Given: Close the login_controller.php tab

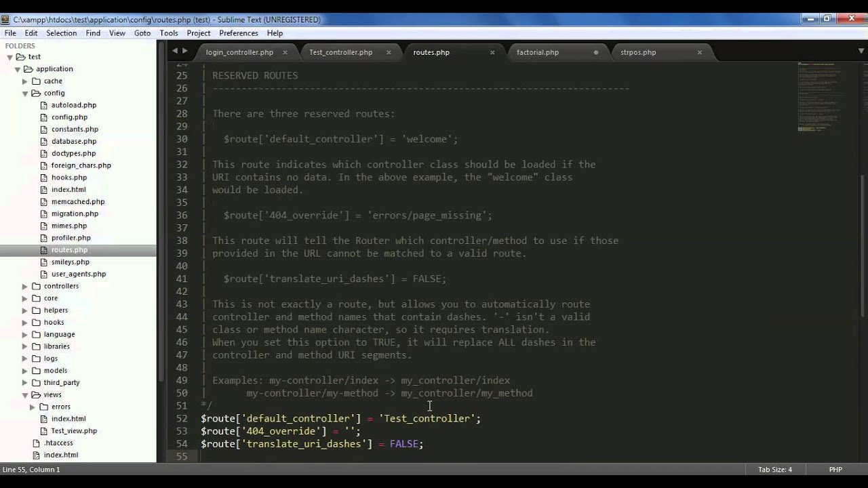Looking at the screenshot, I should click(285, 52).
